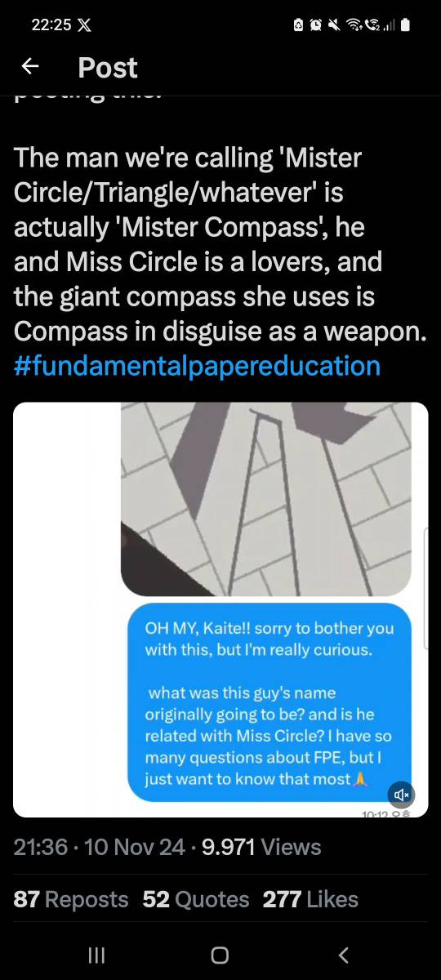Tap the back arrow beside Post

[x=30, y=67]
